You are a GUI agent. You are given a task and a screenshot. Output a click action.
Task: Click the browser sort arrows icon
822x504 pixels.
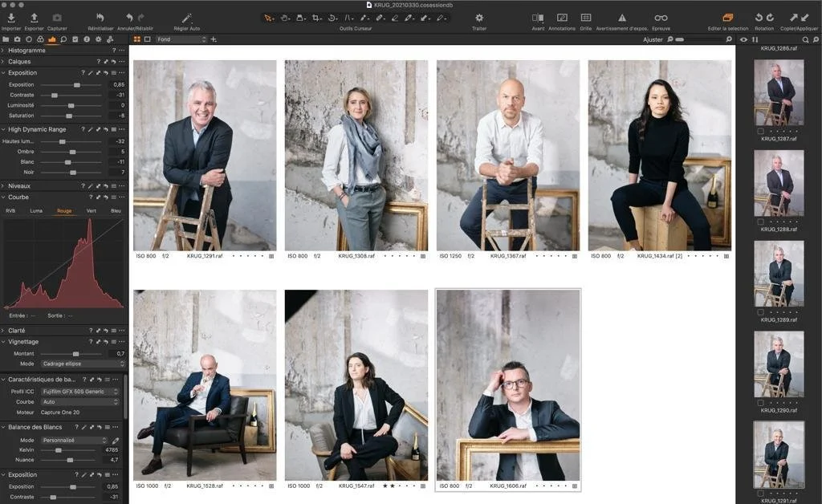pyautogui.click(x=755, y=39)
